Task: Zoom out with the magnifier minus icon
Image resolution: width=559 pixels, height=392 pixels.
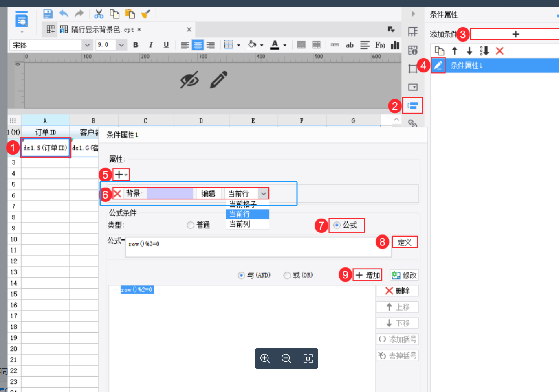Action: coord(286,359)
